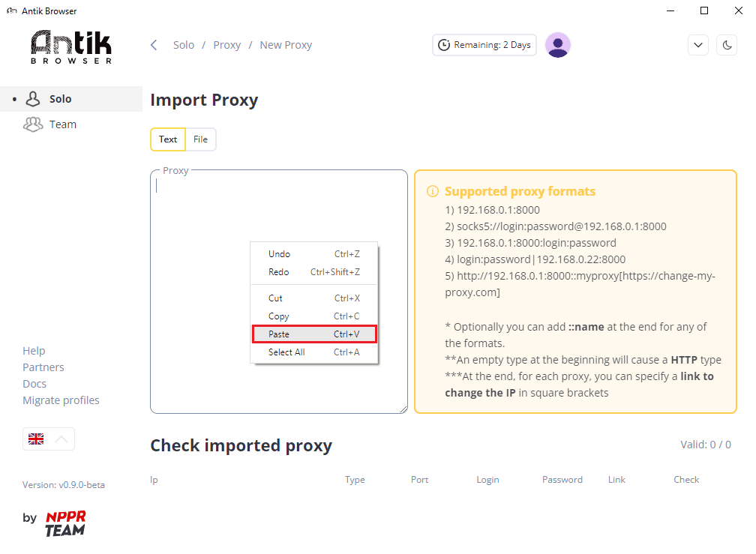
Task: Click the info icon beside Supported proxy formats
Action: [x=433, y=191]
